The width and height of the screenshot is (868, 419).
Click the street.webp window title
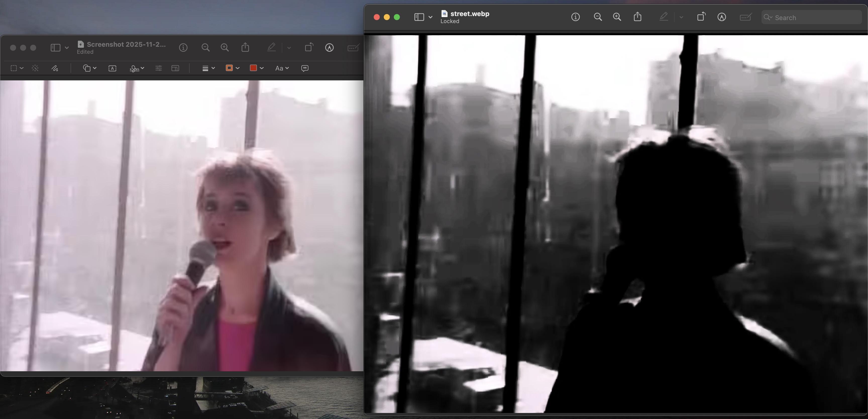pyautogui.click(x=469, y=14)
